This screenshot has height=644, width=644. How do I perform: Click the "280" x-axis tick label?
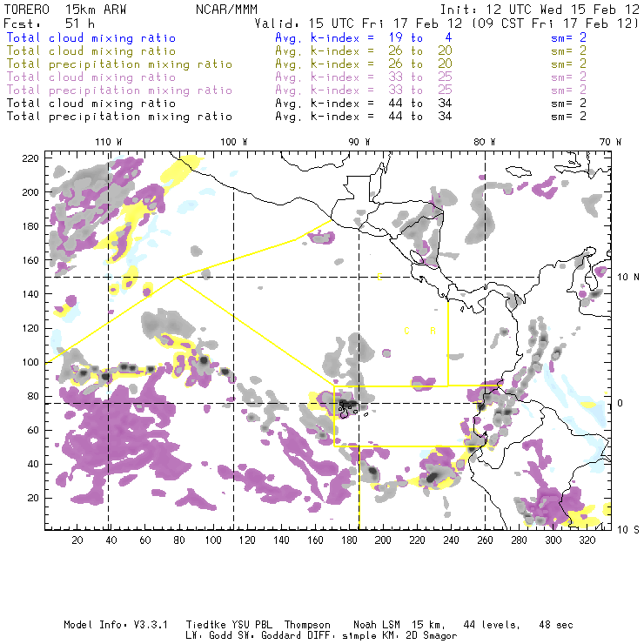pos(519,540)
